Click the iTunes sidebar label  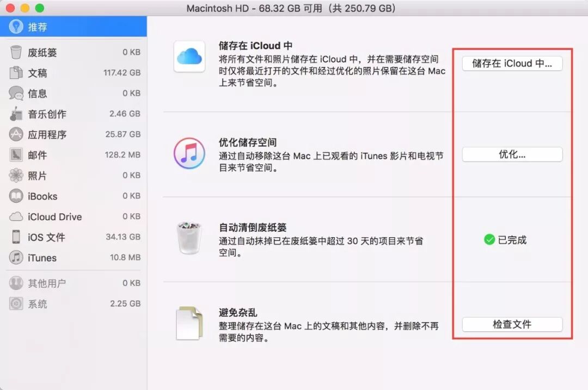click(x=42, y=258)
